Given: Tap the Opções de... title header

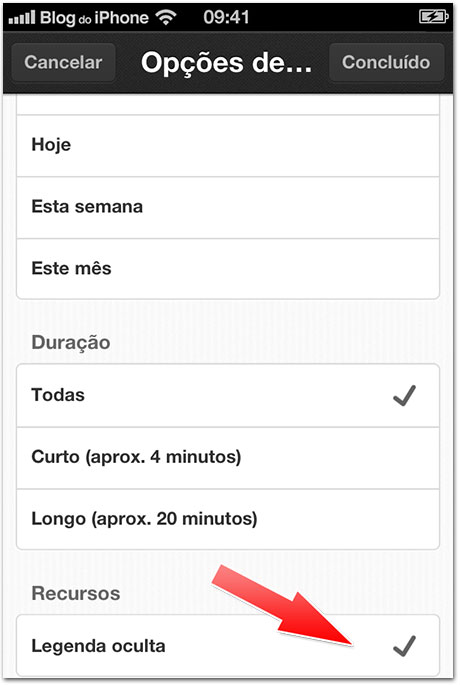Looking at the screenshot, I should [226, 63].
